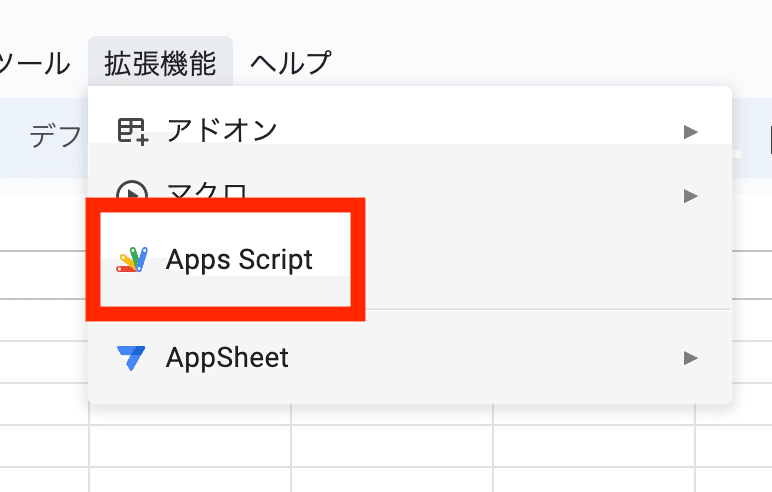The image size is (772, 492).
Task: Click the blue AppSheet logo
Action: coord(131,358)
